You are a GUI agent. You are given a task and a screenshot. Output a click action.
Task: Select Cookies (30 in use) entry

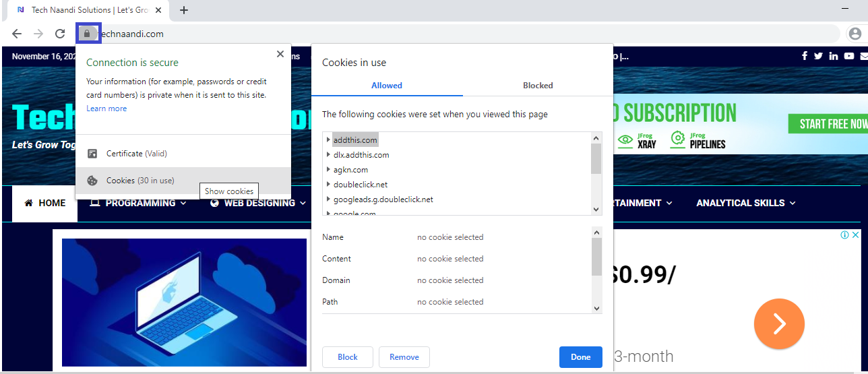[183, 181]
